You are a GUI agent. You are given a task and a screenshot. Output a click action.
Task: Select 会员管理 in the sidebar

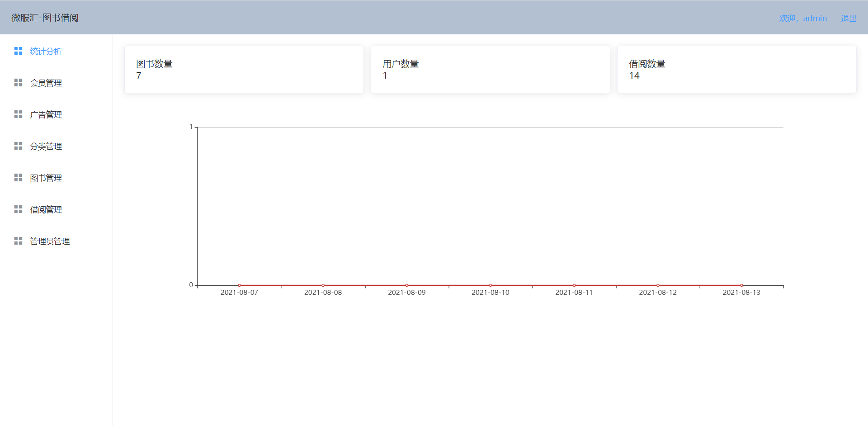pyautogui.click(x=46, y=83)
